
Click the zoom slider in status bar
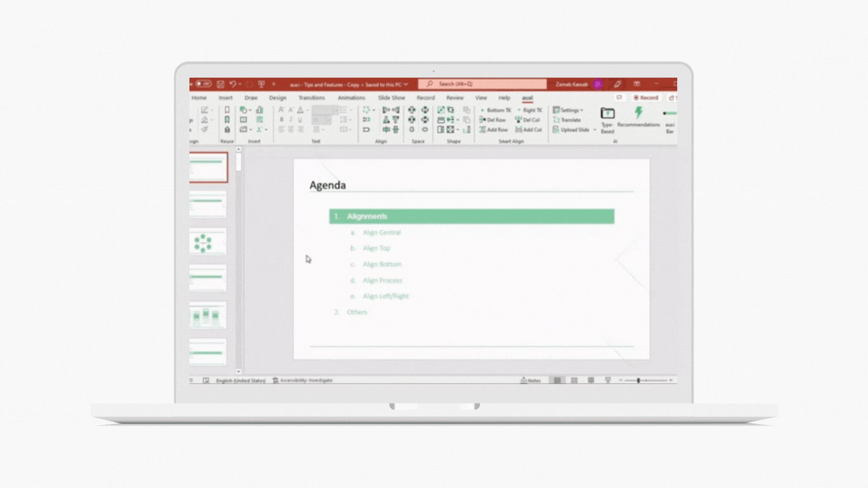(638, 380)
